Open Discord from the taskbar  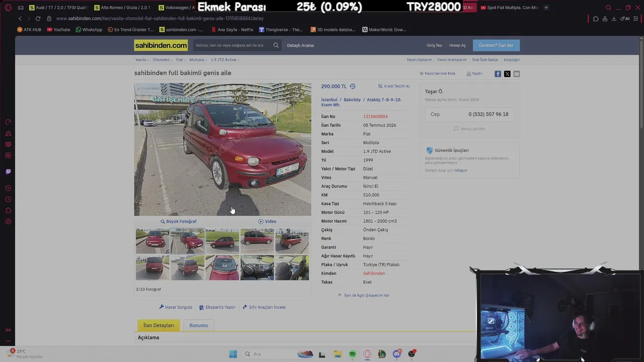(397, 354)
